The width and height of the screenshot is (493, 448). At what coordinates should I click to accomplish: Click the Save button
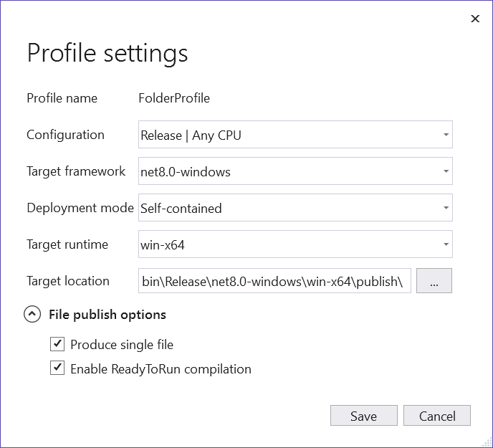pos(363,416)
